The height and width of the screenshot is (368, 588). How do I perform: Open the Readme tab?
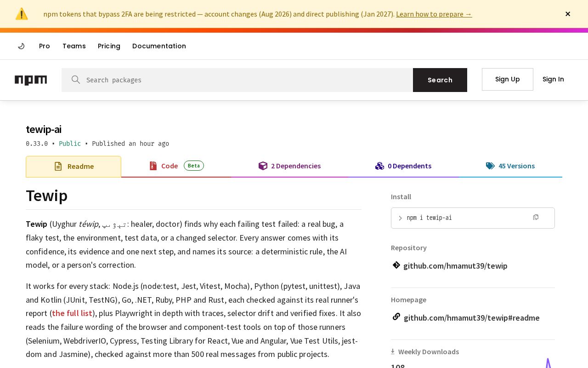point(73,167)
